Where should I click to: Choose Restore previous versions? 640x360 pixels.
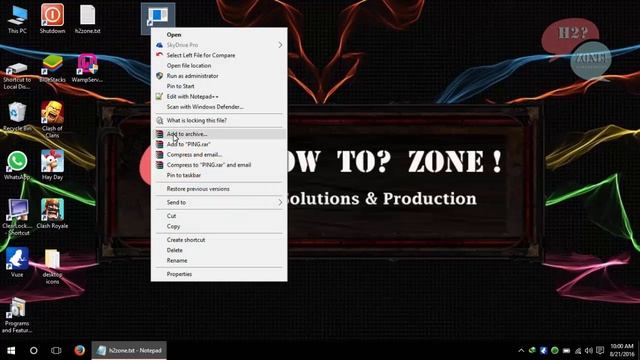pyautogui.click(x=219, y=189)
